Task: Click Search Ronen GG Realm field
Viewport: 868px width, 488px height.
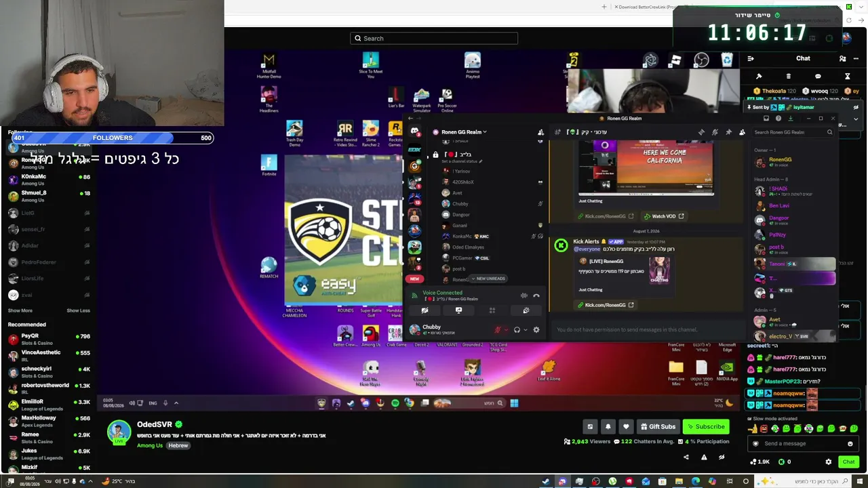Action: 793,132
